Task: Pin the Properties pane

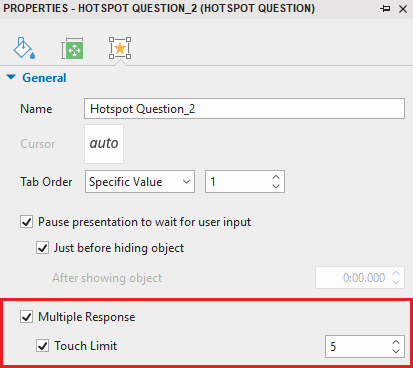Action: click(x=385, y=9)
